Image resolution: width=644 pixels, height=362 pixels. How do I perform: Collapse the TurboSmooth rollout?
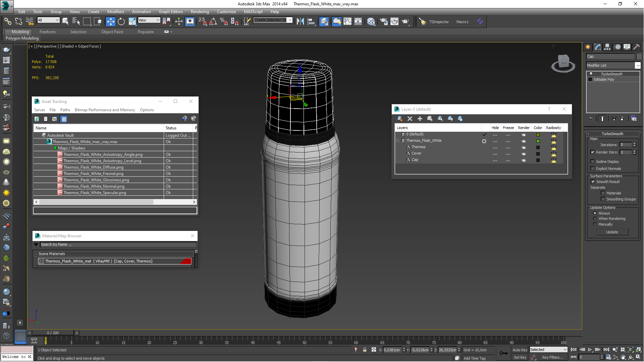coord(588,134)
